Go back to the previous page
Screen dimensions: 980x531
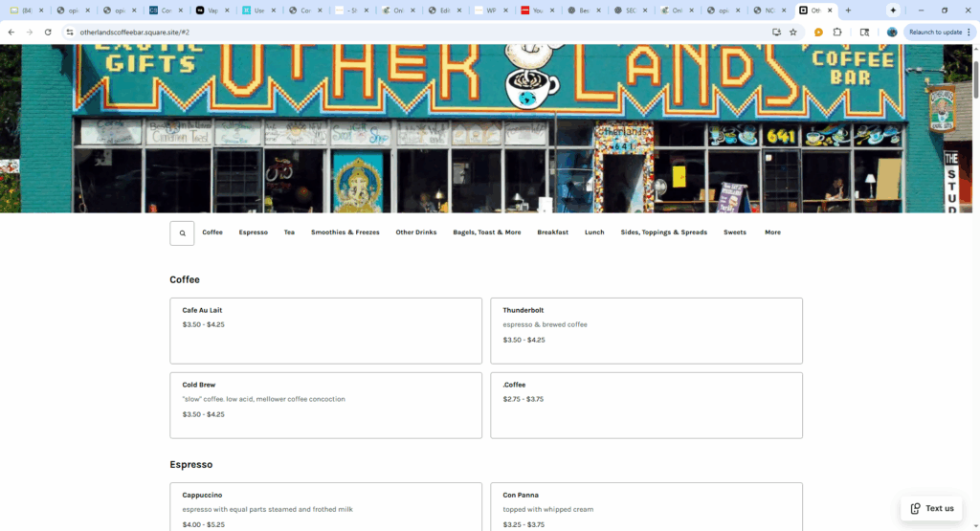click(11, 32)
